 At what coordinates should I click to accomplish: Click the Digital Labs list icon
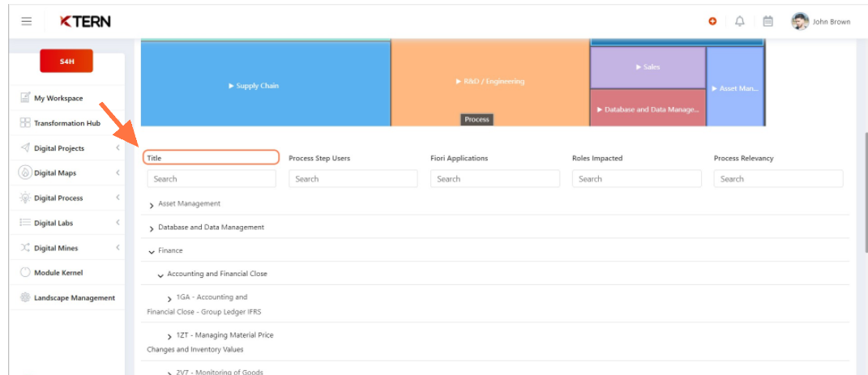tap(25, 223)
